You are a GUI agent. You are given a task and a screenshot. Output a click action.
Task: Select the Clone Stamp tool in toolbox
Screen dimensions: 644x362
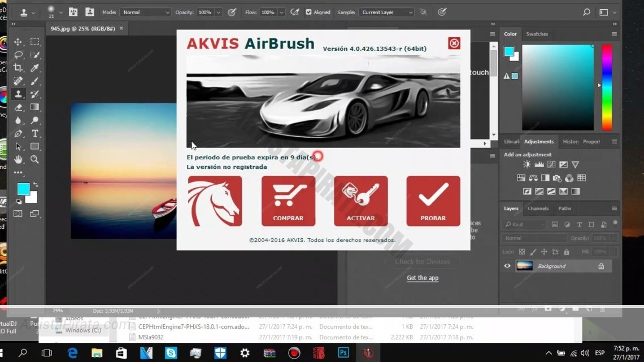click(x=18, y=94)
